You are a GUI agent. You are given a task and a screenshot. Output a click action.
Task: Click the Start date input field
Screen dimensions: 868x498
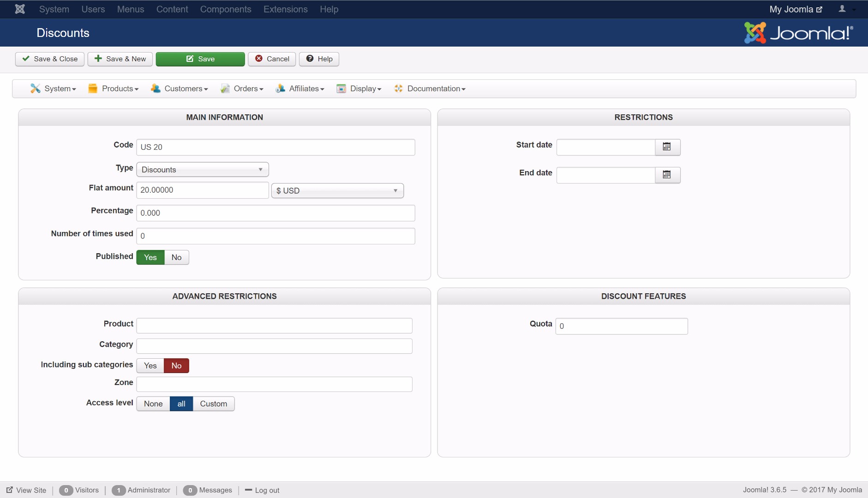606,147
